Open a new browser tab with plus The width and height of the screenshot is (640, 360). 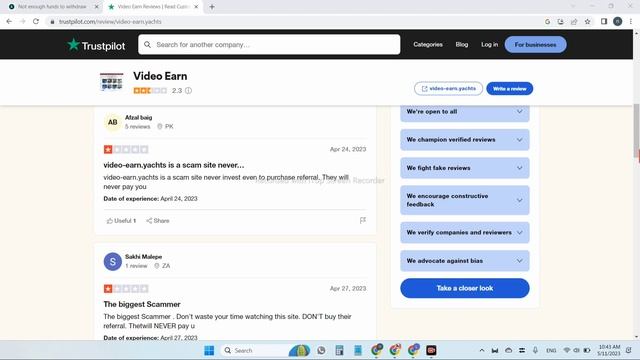212,7
